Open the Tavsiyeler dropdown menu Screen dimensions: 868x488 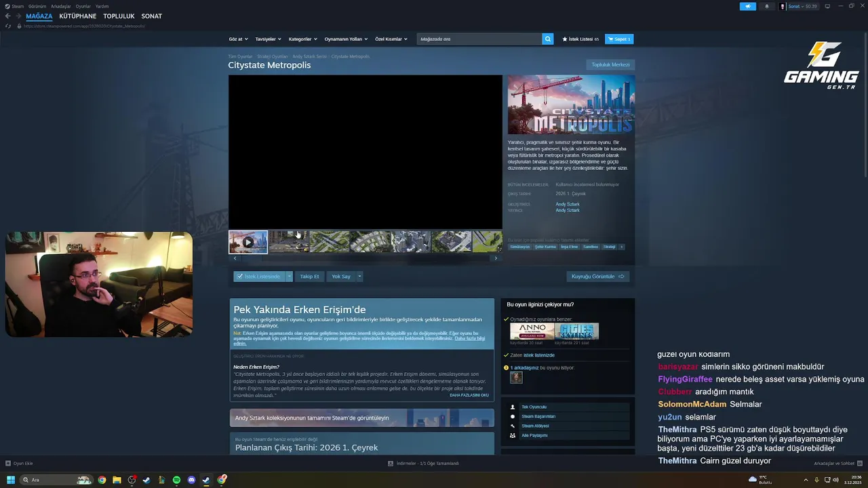[268, 39]
